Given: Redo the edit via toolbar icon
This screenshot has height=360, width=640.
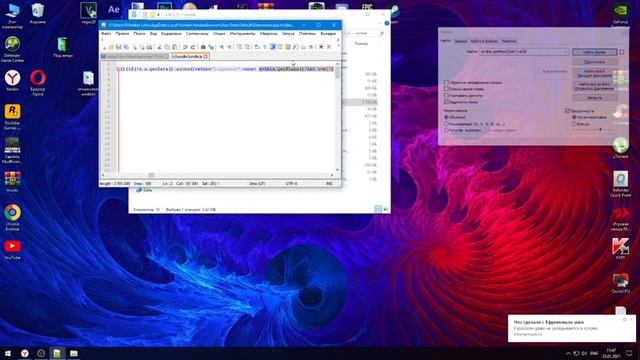Looking at the screenshot, I should click(193, 47).
